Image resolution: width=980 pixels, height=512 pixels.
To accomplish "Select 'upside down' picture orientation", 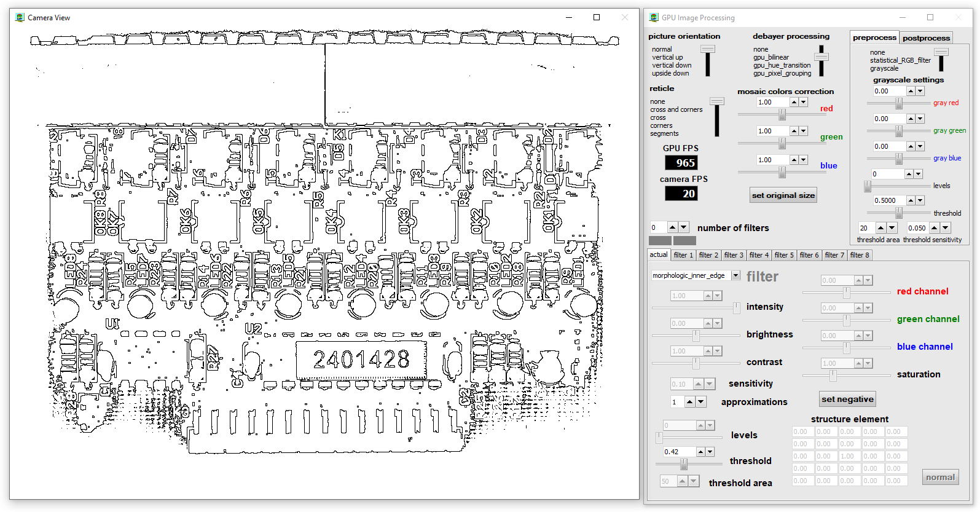I will pos(670,73).
